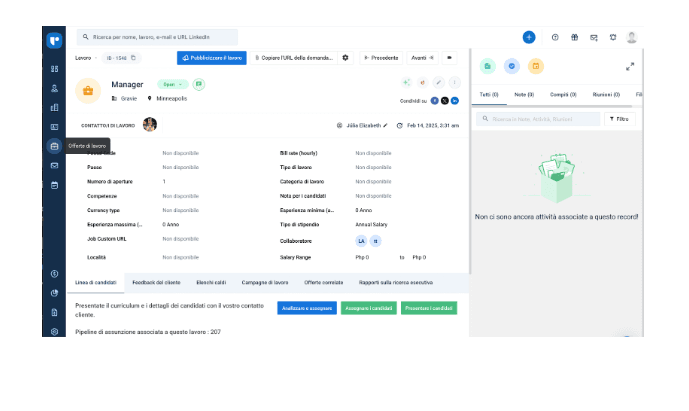Viewport: 689px width, 411px height.
Task: Focus the Note, Attività, Riunioni search field
Action: [538, 119]
